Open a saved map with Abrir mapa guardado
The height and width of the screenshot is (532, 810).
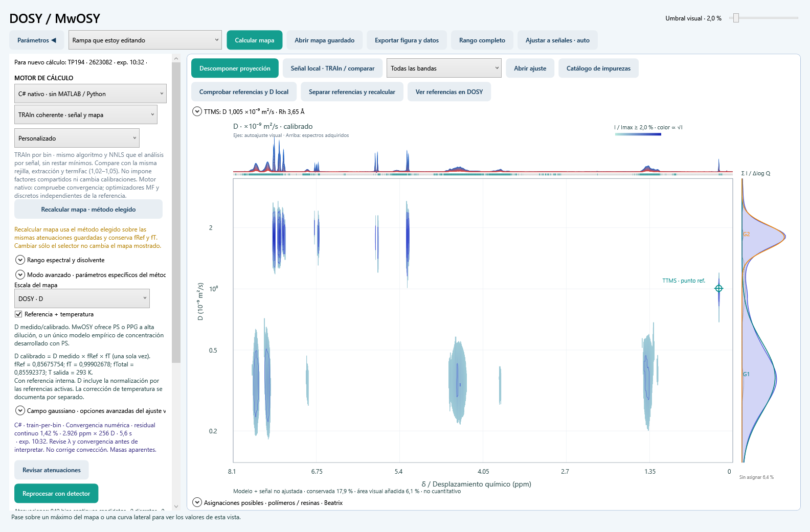coord(325,40)
